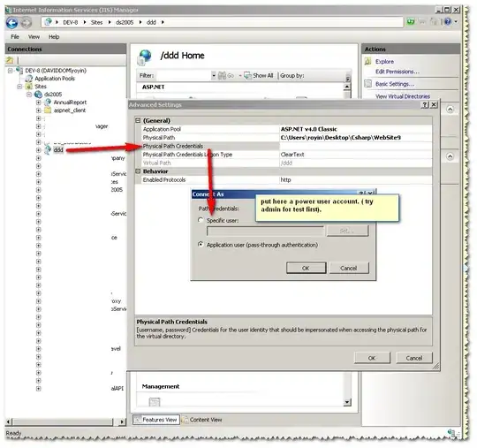The height and width of the screenshot is (448, 477).
Task: Select the Sites folder node
Action: click(41, 87)
